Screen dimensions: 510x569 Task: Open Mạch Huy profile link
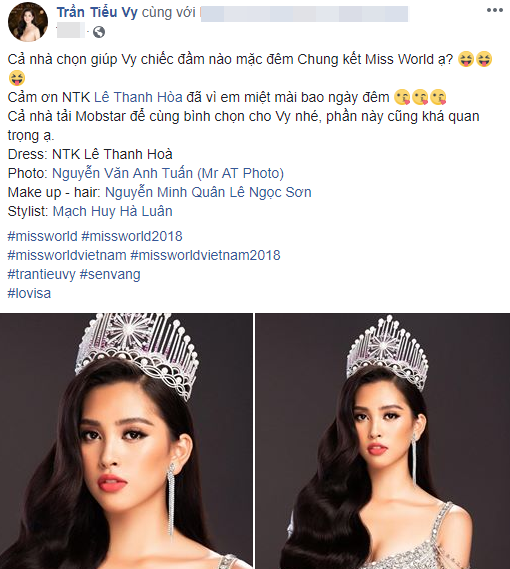(x=84, y=211)
